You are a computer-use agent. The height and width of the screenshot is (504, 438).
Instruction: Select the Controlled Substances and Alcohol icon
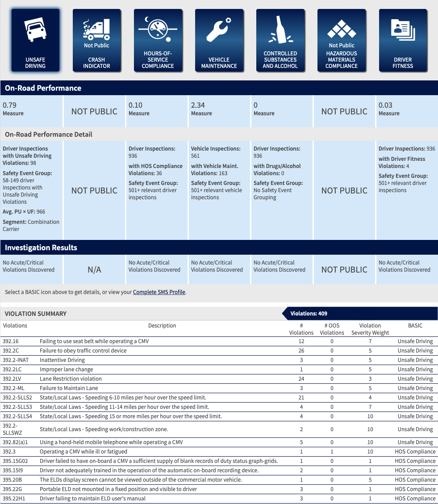pyautogui.click(x=280, y=40)
